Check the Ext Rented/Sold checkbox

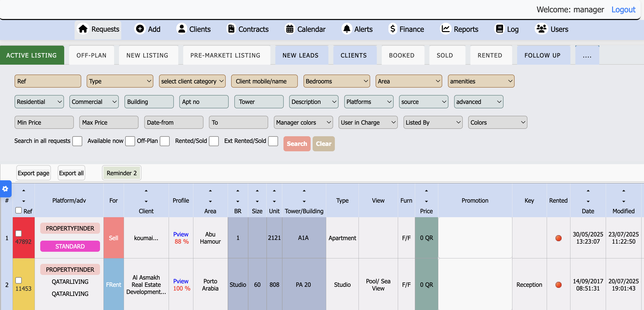click(x=273, y=141)
